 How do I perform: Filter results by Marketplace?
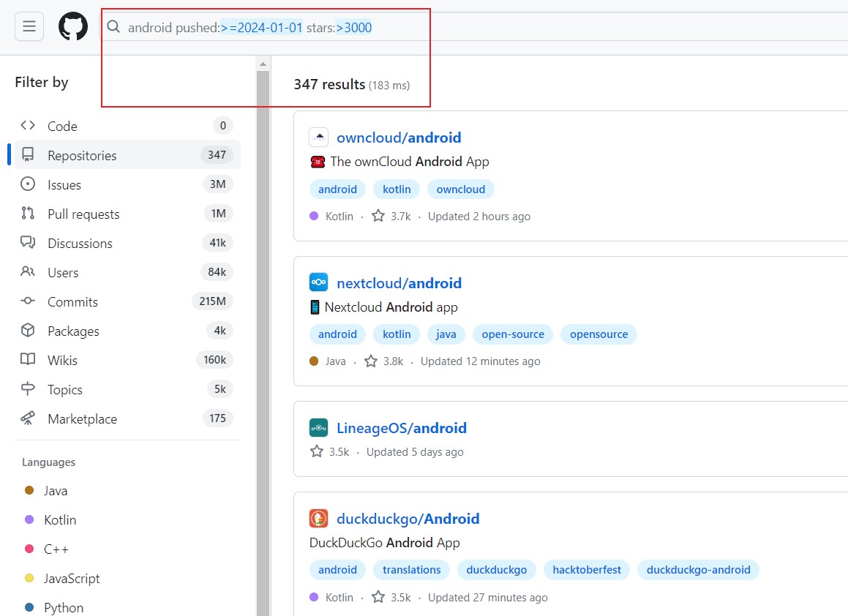[127, 418]
